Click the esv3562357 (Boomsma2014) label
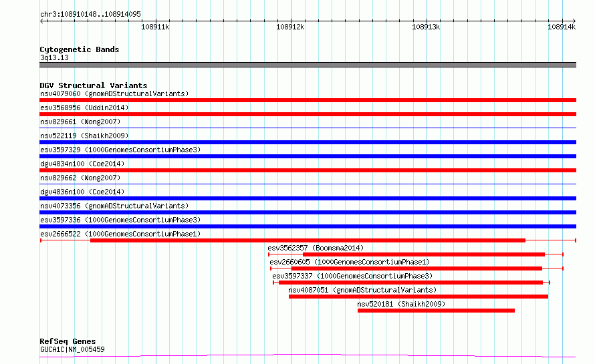This screenshot has width=595, height=364. tap(316, 248)
